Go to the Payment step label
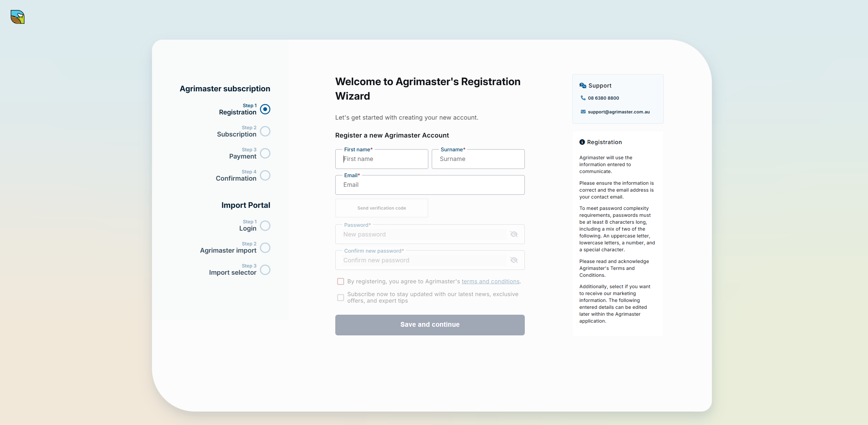Image resolution: width=868 pixels, height=425 pixels. (243, 156)
